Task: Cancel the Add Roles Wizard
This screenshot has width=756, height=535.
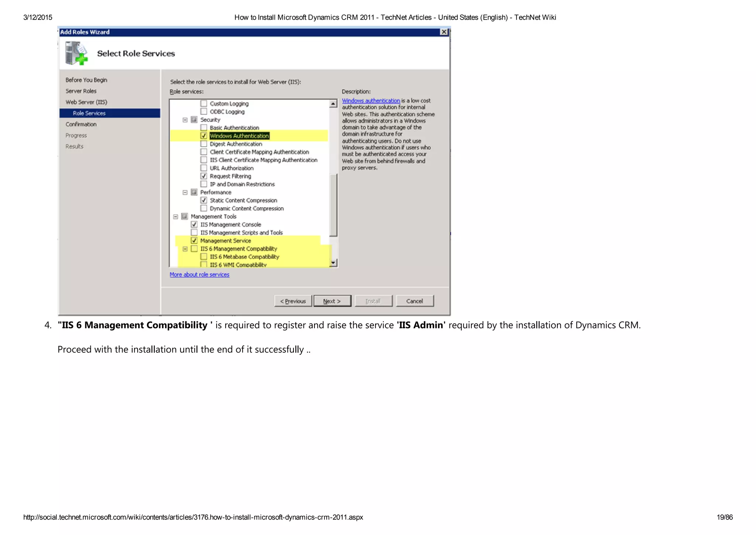Action: tap(415, 301)
